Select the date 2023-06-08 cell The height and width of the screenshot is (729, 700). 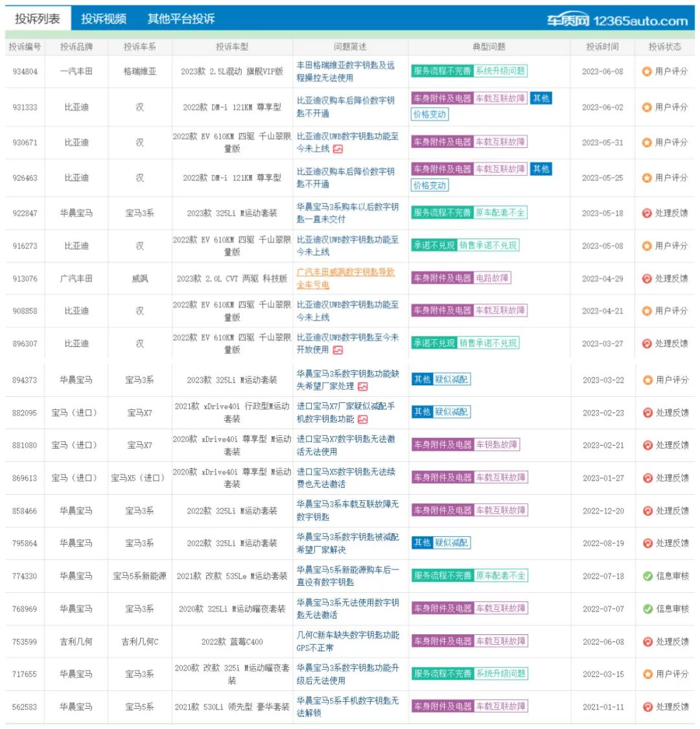tap(603, 71)
